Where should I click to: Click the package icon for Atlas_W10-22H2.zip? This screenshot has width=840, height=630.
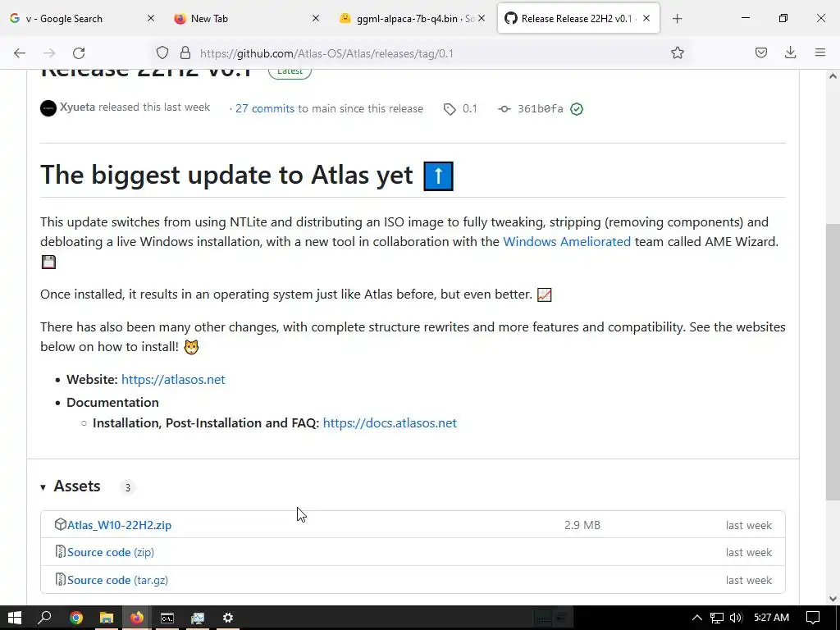tap(61, 524)
